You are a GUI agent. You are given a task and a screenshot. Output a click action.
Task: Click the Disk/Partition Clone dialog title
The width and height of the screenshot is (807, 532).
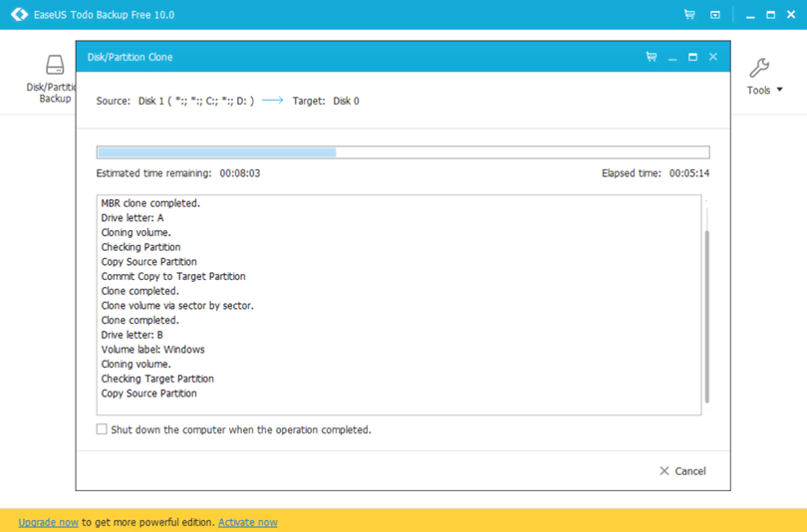(130, 57)
